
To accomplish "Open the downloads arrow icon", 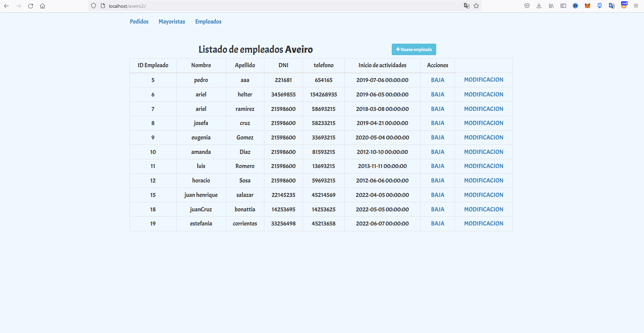I will (x=539, y=6).
